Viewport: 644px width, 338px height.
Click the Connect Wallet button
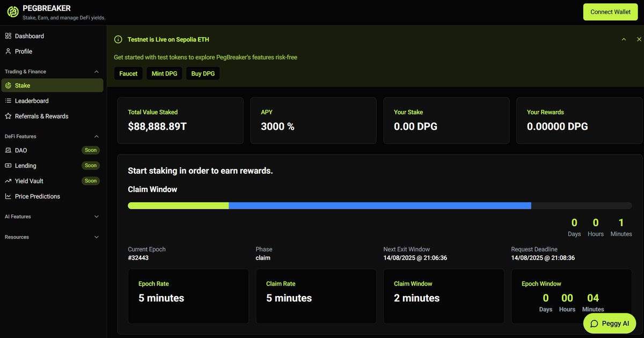coord(610,12)
